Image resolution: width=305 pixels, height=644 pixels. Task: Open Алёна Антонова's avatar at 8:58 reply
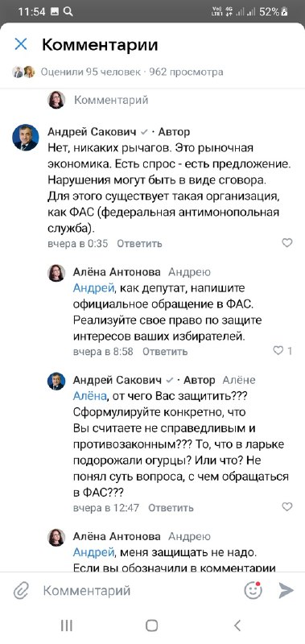pos(56,273)
